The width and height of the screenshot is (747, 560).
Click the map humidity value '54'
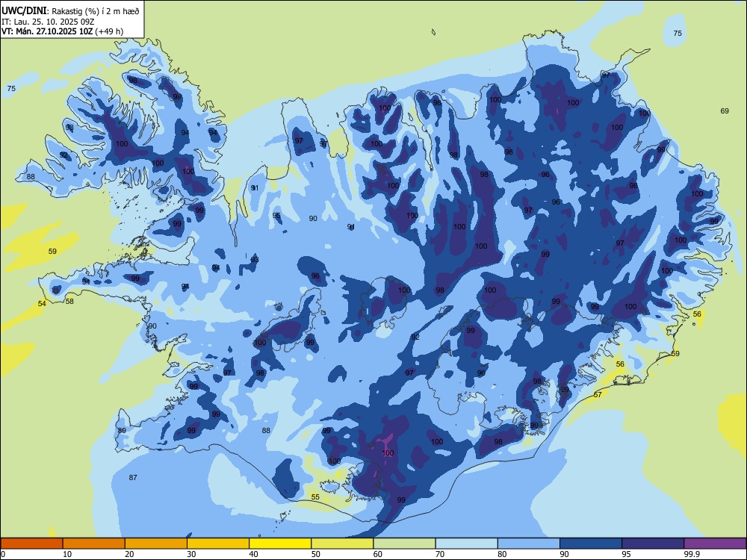coord(42,303)
